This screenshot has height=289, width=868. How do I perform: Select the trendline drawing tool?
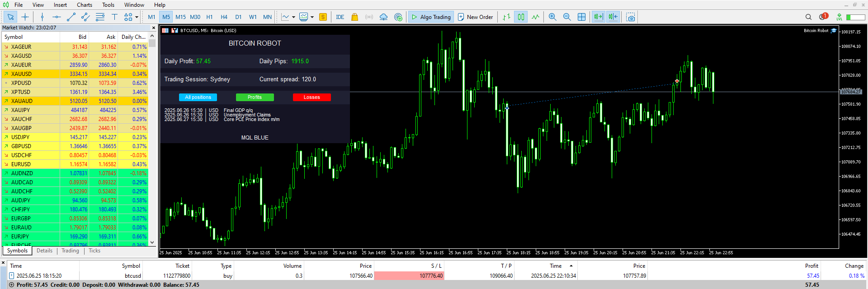click(x=71, y=17)
